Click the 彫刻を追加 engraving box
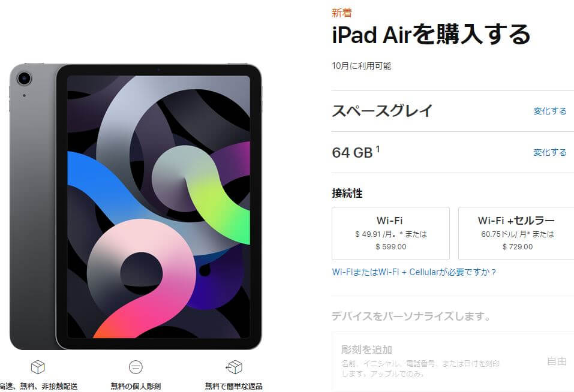This screenshot has height=392, width=574. (453, 361)
